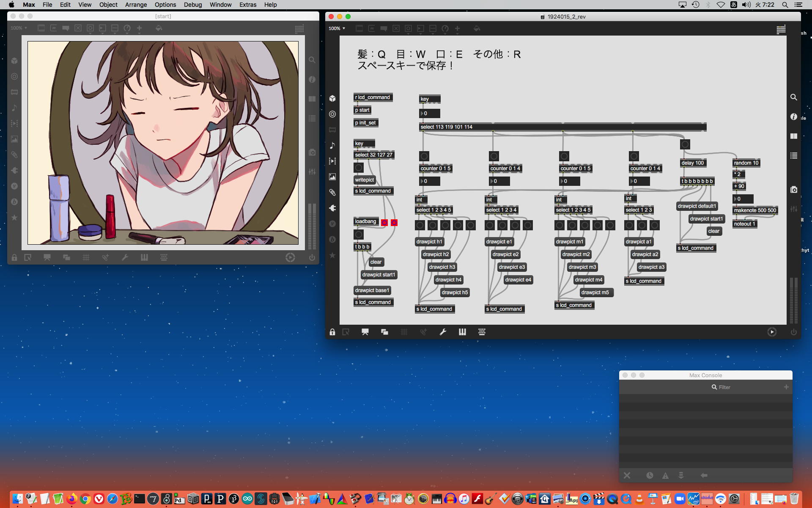Screen dimensions: 812x508
Task: Open the wrench debugging tools icon
Action: [x=443, y=332]
